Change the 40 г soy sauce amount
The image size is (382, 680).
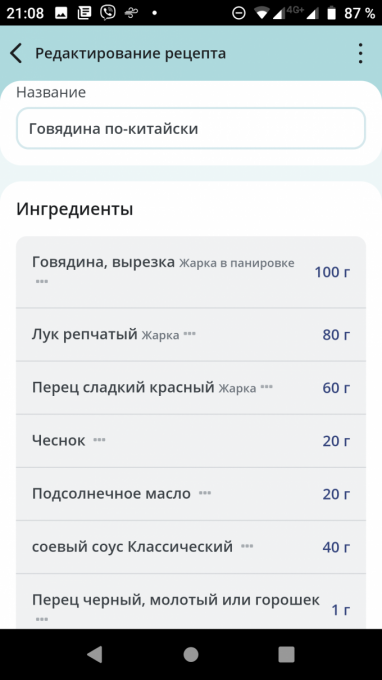coord(336,547)
